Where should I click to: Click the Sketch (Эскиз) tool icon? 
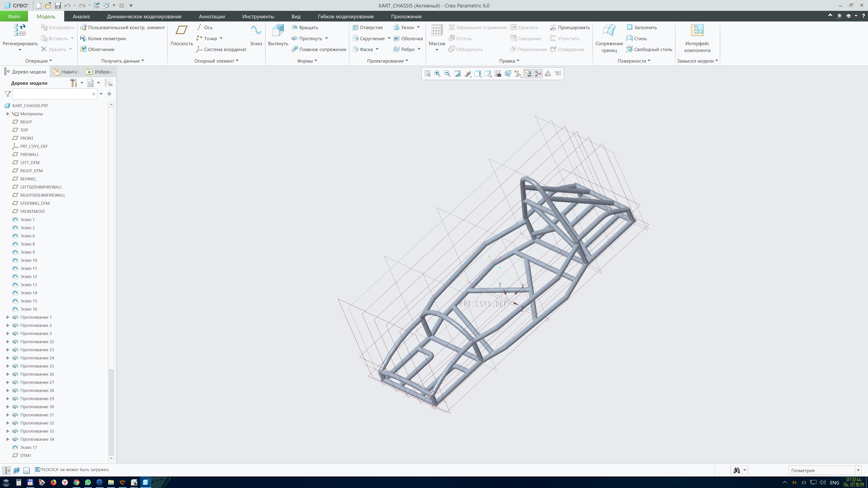point(256,31)
